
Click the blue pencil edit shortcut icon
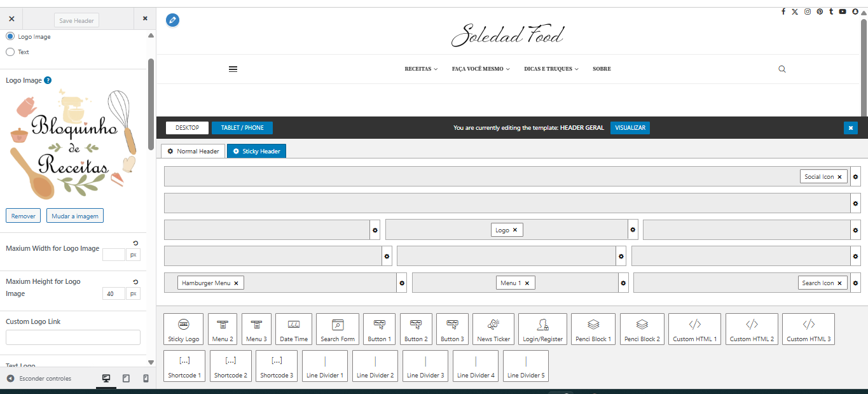(x=172, y=20)
